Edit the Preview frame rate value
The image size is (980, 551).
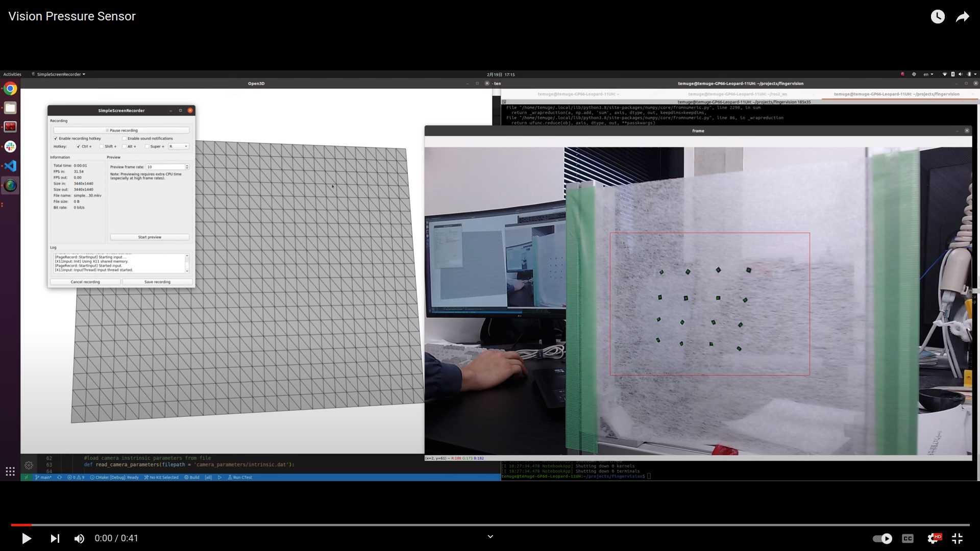click(166, 166)
